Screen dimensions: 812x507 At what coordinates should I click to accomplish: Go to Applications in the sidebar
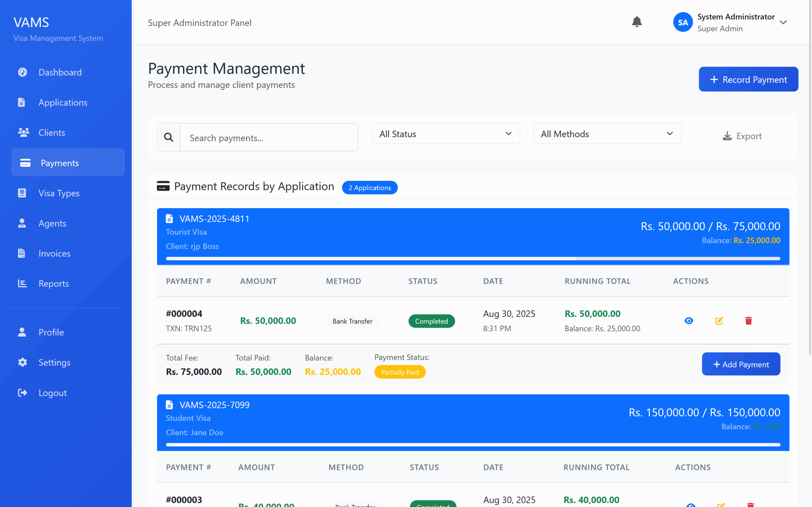(63, 102)
